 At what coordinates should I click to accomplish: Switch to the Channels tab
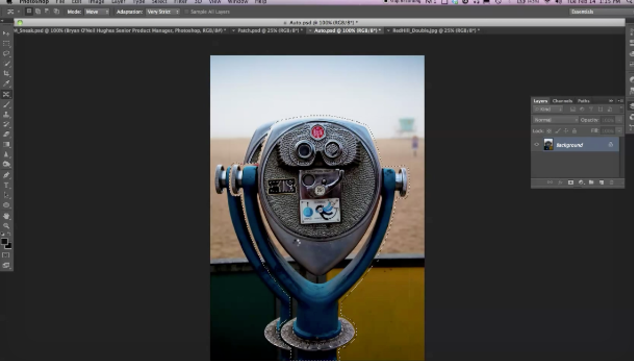[562, 101]
